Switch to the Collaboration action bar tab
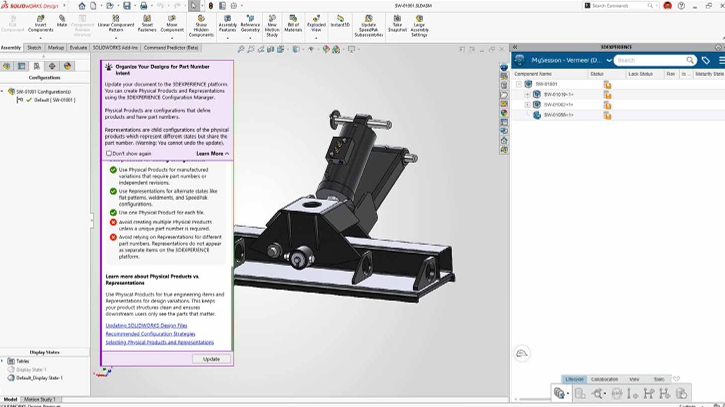This screenshot has height=407, width=725. pos(604,379)
